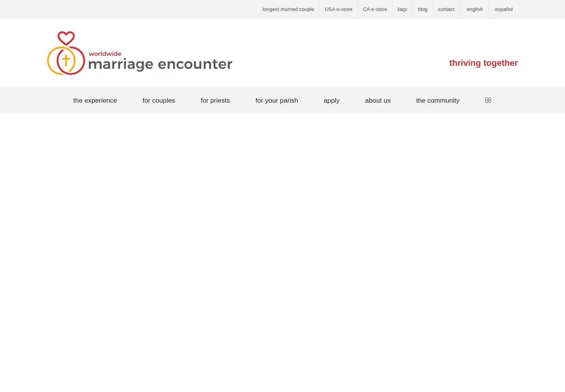Visit the CA e-store
Image resolution: width=565 pixels, height=392 pixels.
pos(375,9)
